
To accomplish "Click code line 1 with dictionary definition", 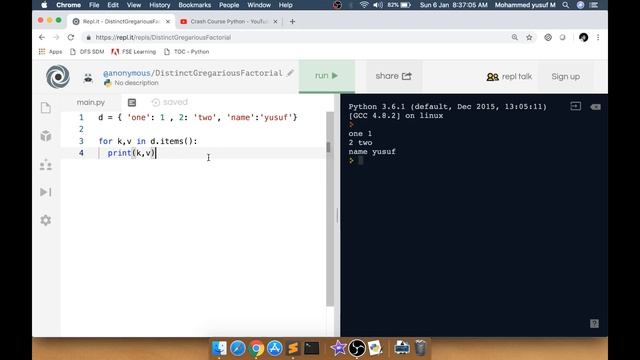I will 198,118.
